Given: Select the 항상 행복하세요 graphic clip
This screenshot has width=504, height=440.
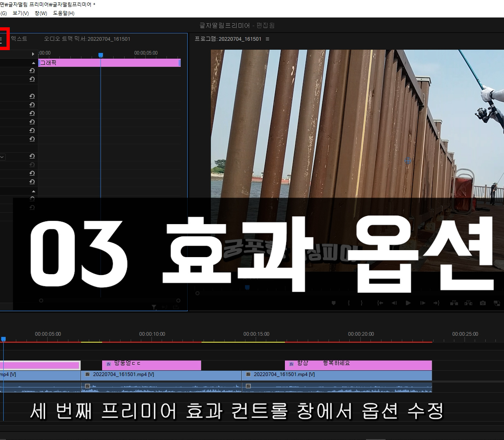Looking at the screenshot, I should click(x=358, y=365).
